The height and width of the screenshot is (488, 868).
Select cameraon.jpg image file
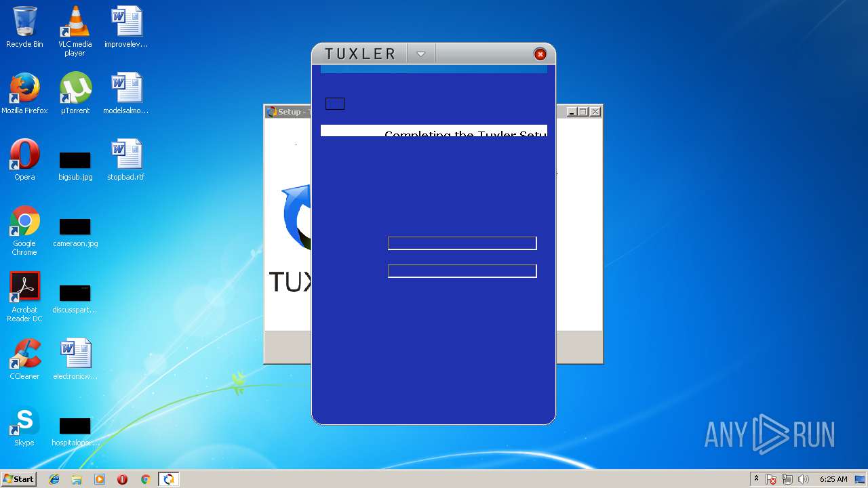point(75,232)
